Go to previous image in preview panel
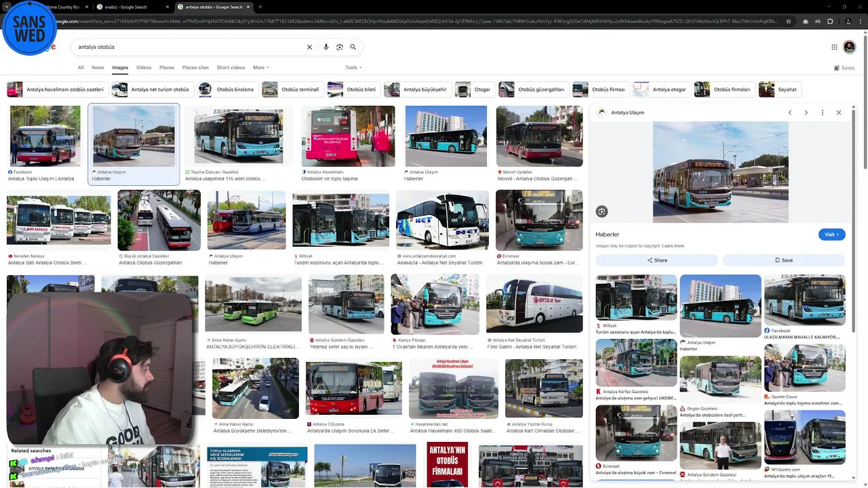868x488 pixels. pos(790,113)
